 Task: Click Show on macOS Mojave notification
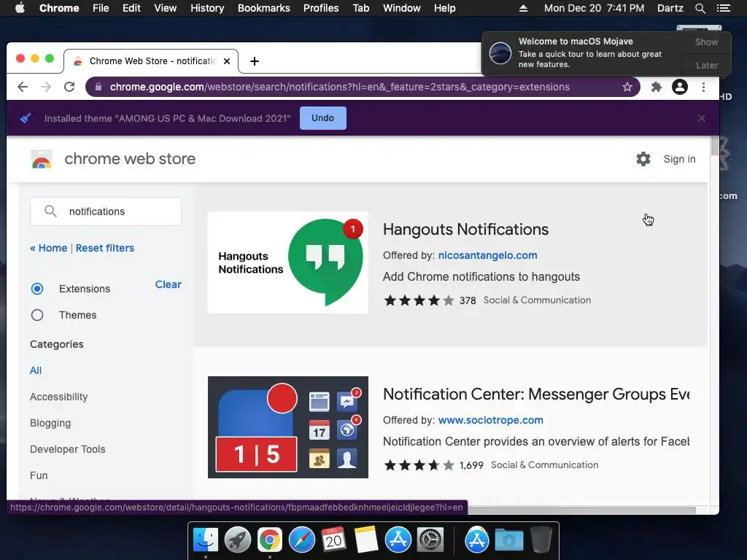(x=706, y=42)
